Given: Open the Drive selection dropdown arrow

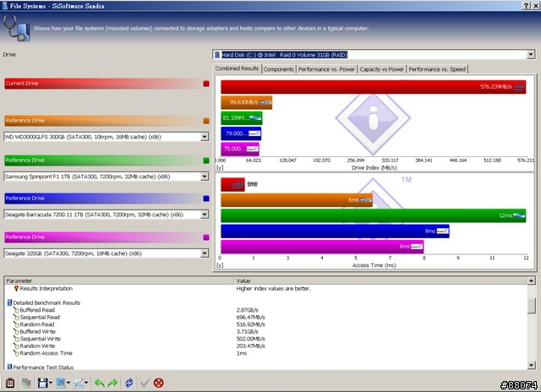Looking at the screenshot, I should click(531, 54).
